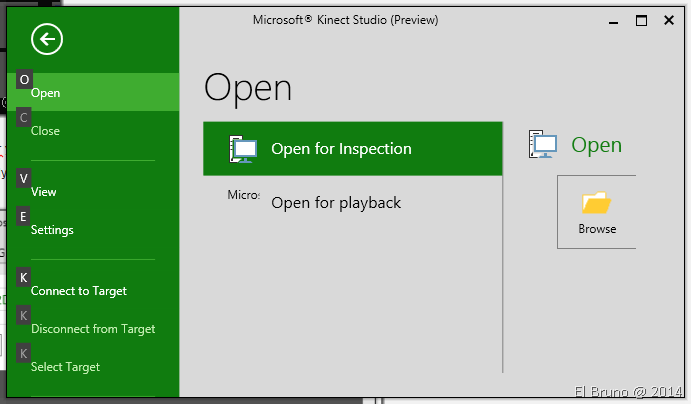
Task: Click monitor icon in Open for Inspection row
Action: pyautogui.click(x=243, y=149)
